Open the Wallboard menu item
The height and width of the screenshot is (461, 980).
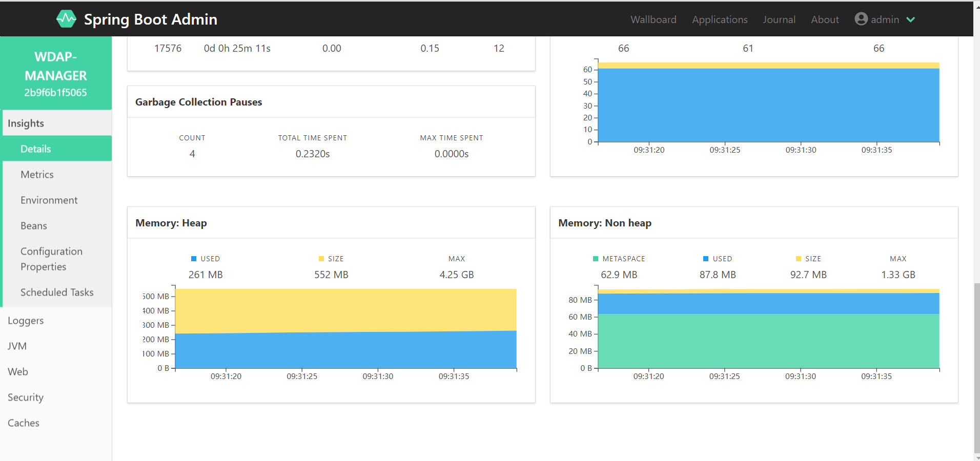[654, 19]
